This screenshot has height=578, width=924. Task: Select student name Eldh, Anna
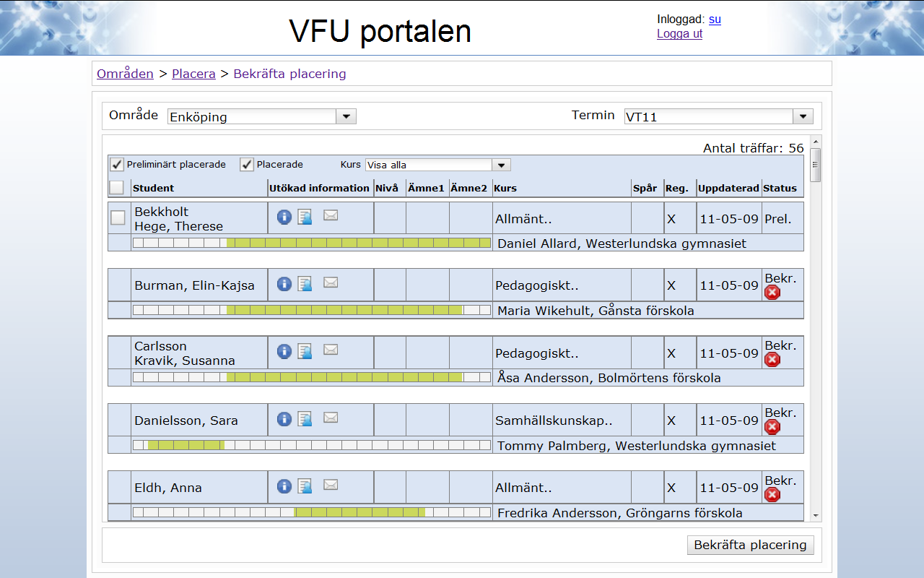point(168,488)
